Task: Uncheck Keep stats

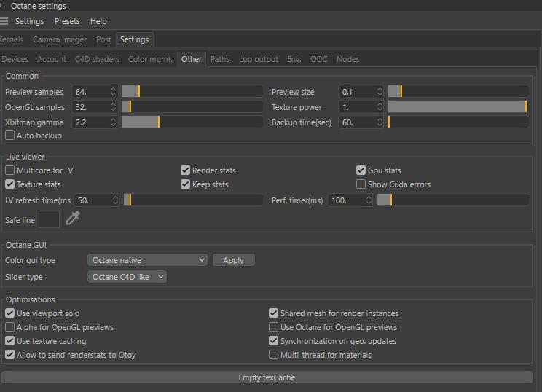Action: pyautogui.click(x=185, y=184)
